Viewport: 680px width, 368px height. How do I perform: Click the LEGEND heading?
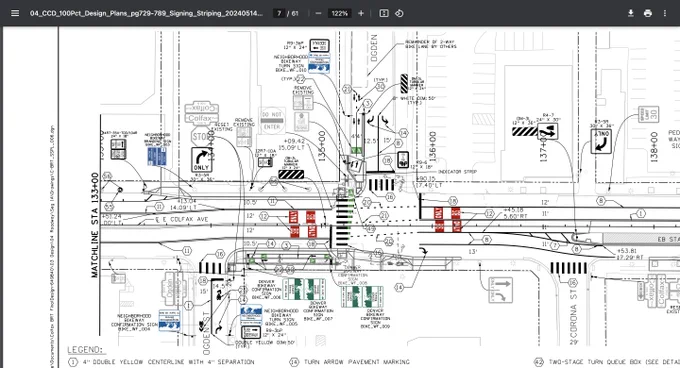coord(85,349)
